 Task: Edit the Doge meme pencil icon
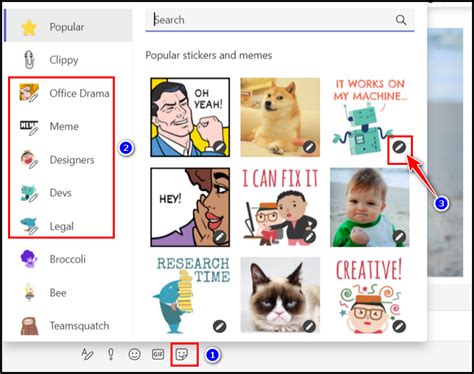tap(309, 147)
